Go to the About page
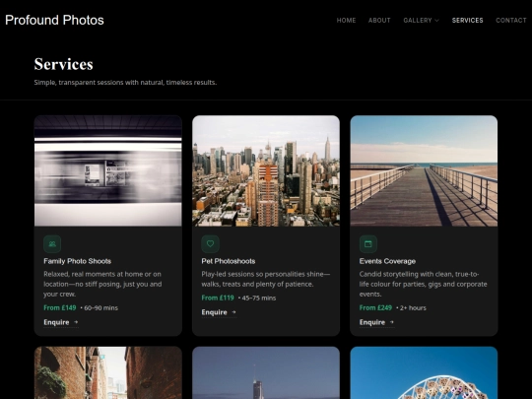 [379, 21]
